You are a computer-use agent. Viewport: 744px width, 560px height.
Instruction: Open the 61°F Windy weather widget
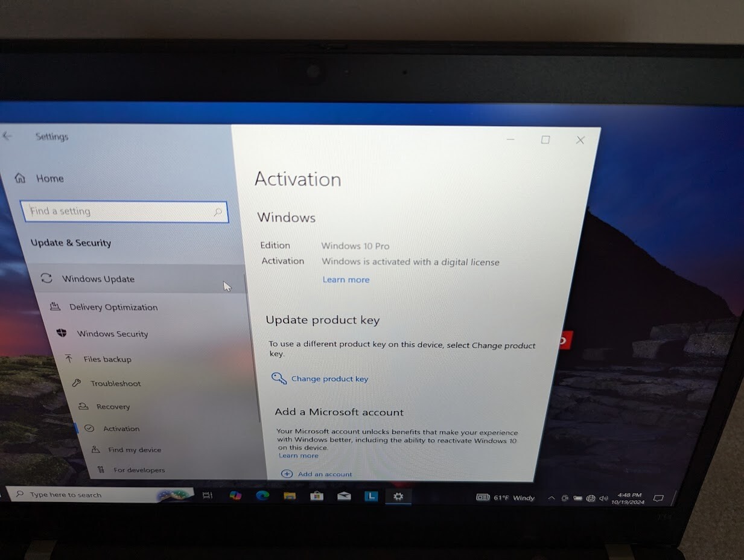506,498
